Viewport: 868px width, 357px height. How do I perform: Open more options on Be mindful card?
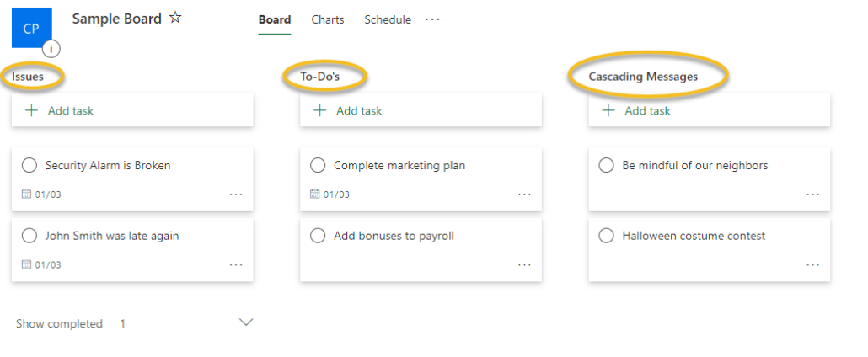click(x=812, y=194)
